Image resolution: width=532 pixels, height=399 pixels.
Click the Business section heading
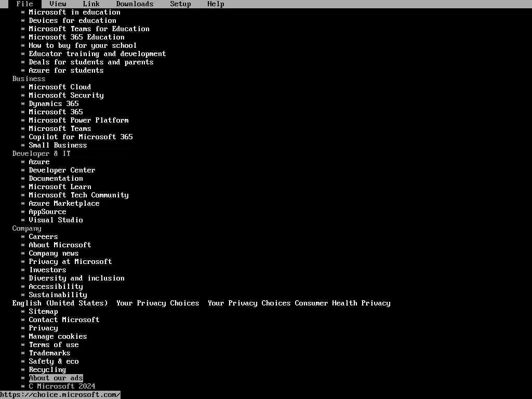(x=29, y=79)
